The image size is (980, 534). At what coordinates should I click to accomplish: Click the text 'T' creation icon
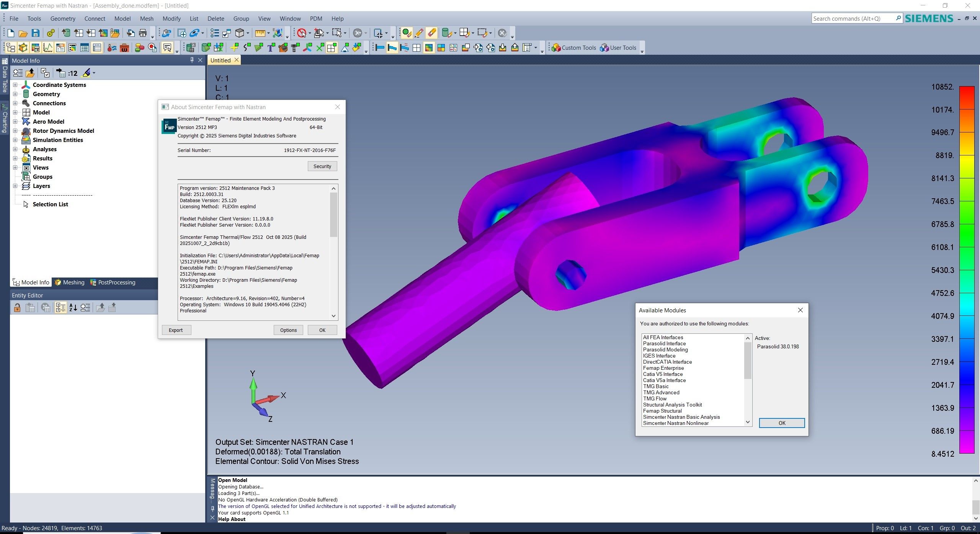271,48
